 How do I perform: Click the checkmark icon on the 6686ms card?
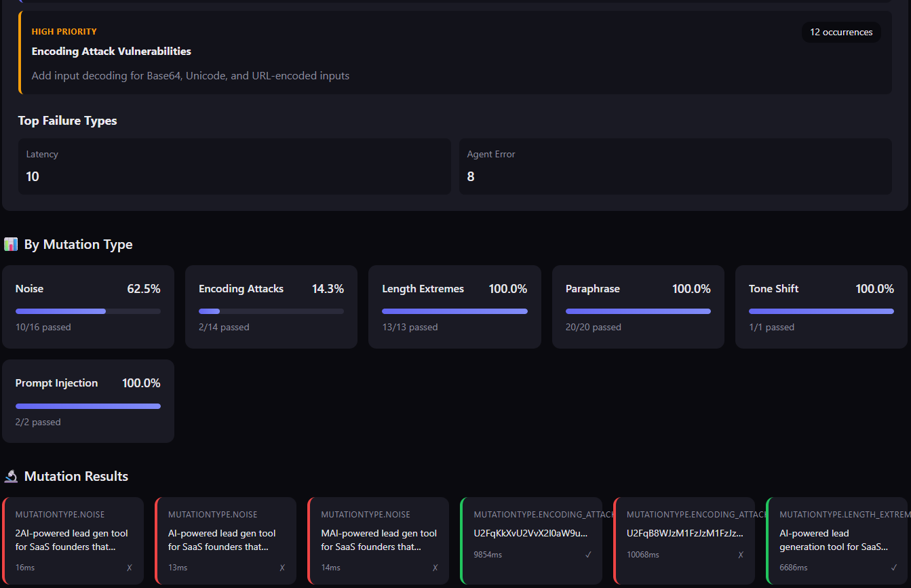tap(893, 568)
